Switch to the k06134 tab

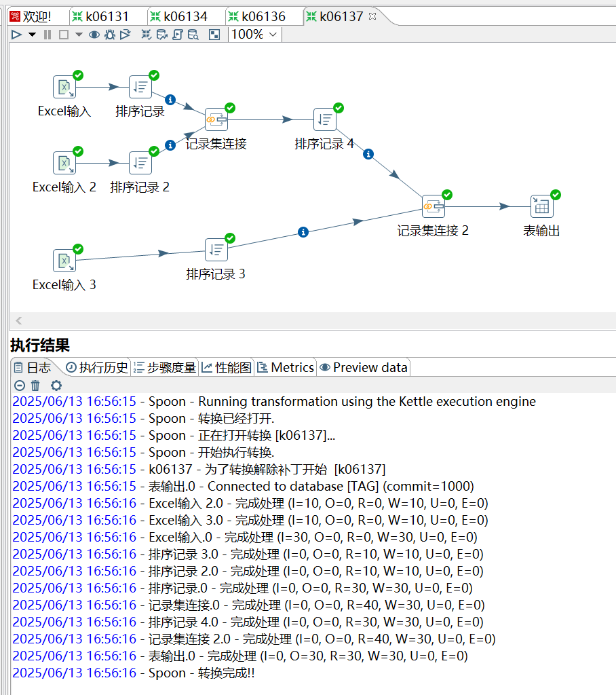pyautogui.click(x=179, y=17)
